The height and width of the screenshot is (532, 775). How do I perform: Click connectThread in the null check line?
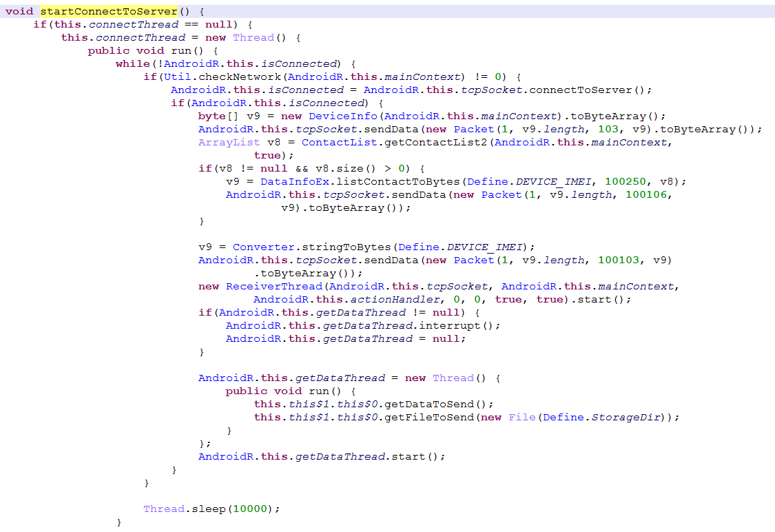pyautogui.click(x=134, y=24)
